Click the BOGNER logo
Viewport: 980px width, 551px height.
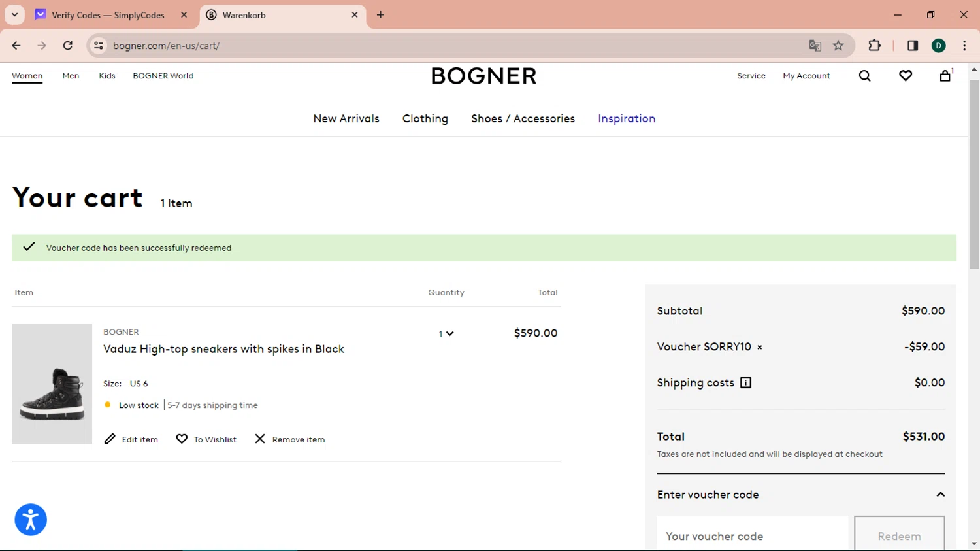484,76
